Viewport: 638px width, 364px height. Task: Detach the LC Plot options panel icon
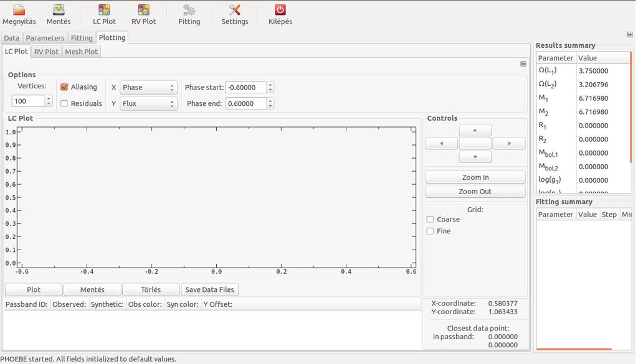[523, 64]
